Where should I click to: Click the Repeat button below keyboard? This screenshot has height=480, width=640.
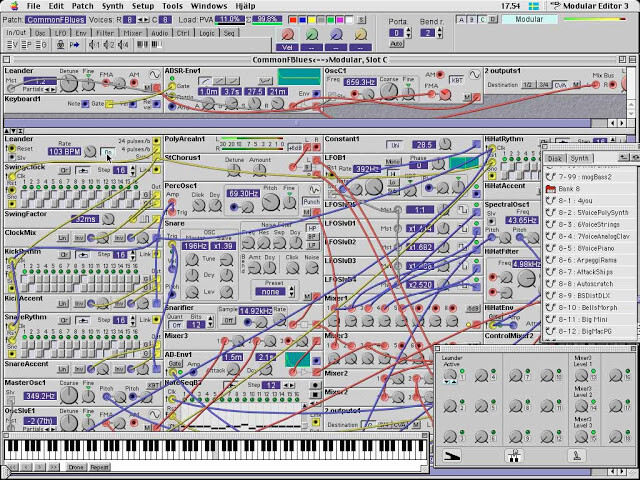(x=99, y=467)
